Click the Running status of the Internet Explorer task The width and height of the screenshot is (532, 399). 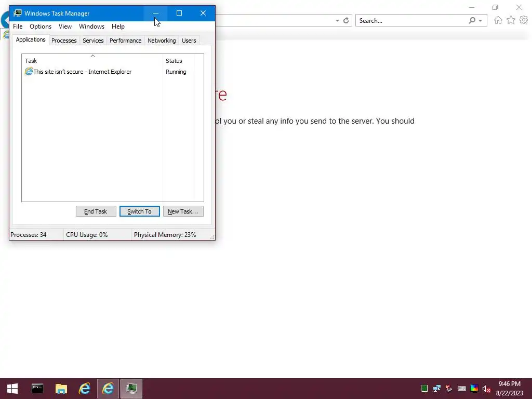[x=176, y=72]
